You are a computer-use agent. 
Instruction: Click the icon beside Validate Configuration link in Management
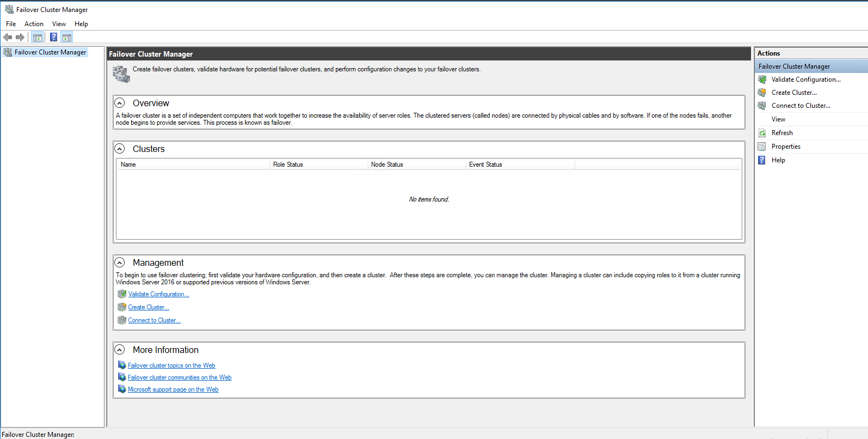tap(122, 294)
